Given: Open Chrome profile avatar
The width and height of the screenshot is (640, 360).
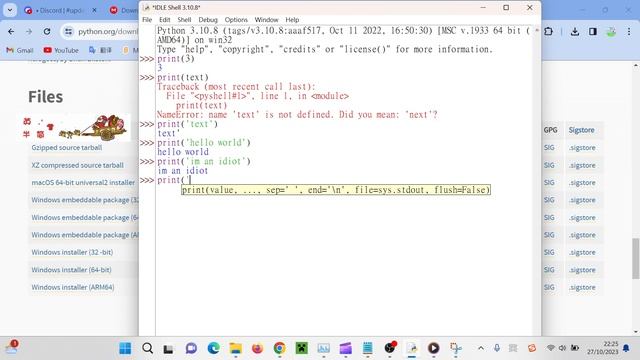Looking at the screenshot, I should 611,31.
